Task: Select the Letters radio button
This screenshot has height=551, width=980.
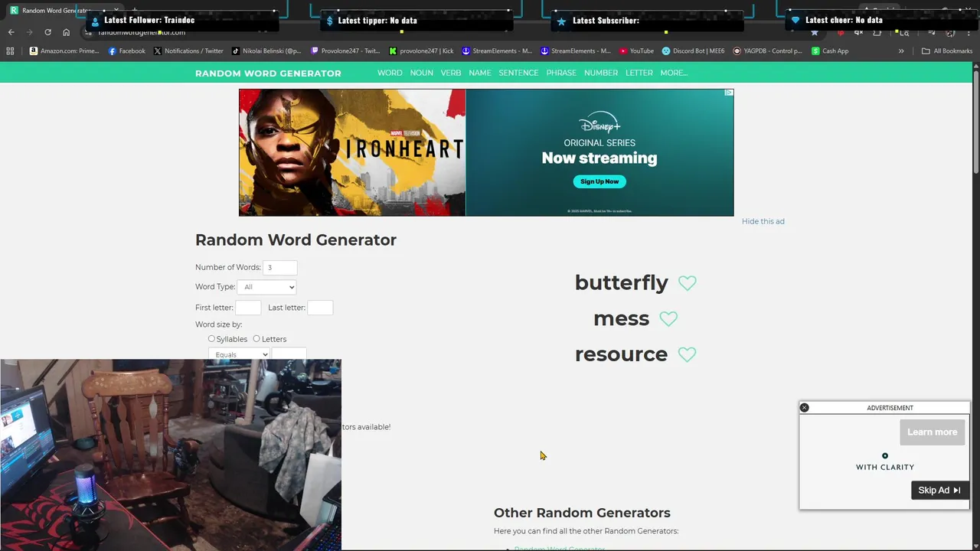Action: (256, 338)
